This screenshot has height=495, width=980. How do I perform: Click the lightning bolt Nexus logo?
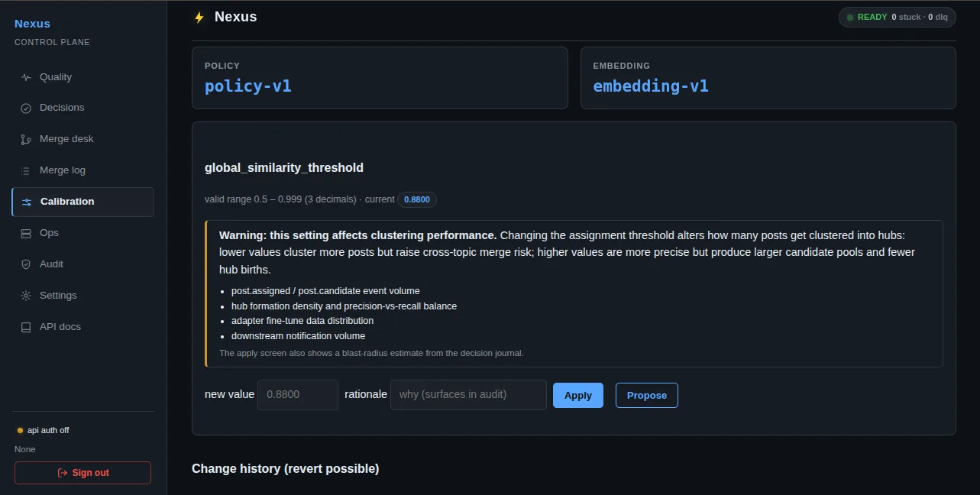199,18
